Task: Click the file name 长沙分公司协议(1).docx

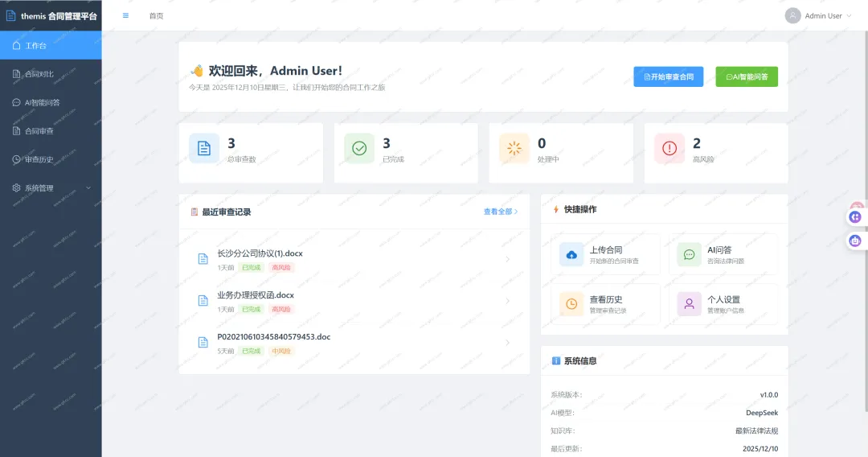Action: point(260,253)
